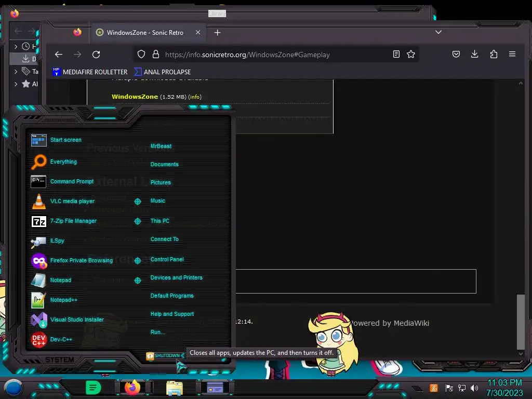Click Powered by MediaWiki badge
The width and height of the screenshot is (532, 399).
[x=390, y=323]
